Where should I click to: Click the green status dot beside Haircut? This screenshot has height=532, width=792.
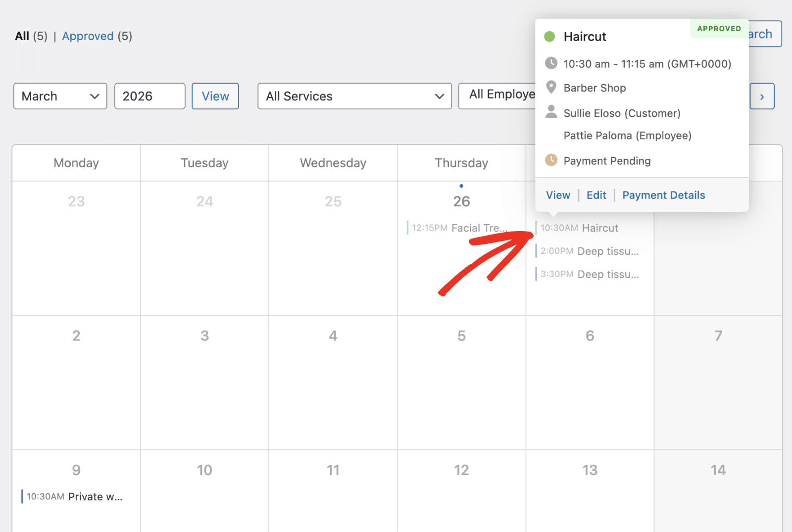(x=549, y=37)
